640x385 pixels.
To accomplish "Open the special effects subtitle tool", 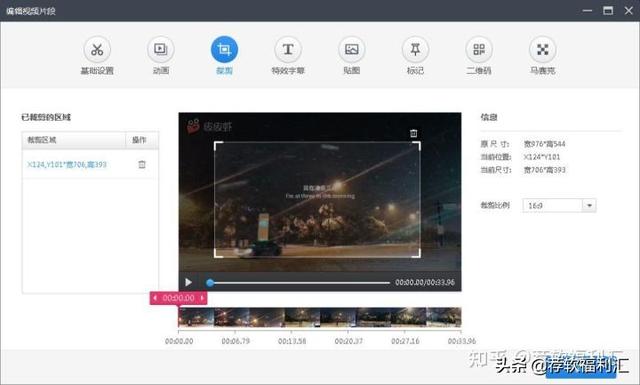I will [x=288, y=50].
